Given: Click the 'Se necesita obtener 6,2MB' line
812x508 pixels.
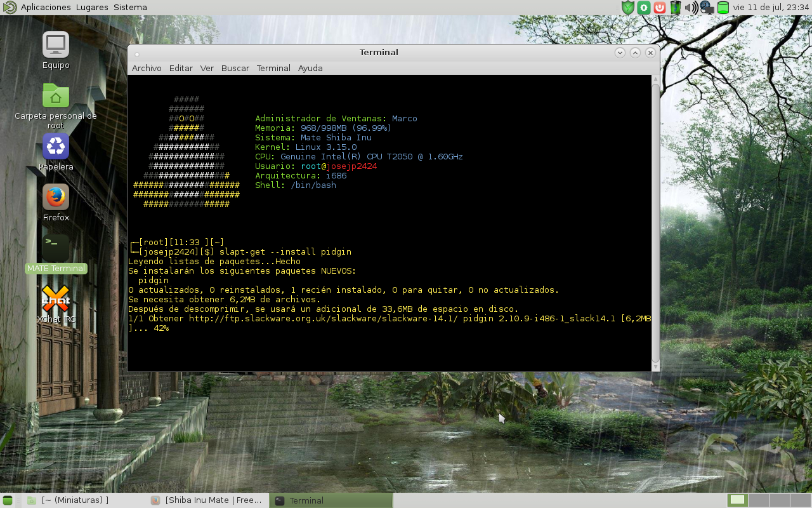Looking at the screenshot, I should (225, 300).
